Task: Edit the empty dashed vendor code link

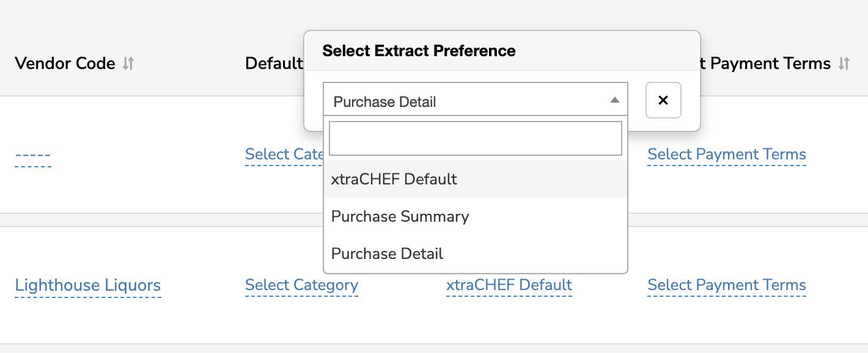Action: coord(33,155)
